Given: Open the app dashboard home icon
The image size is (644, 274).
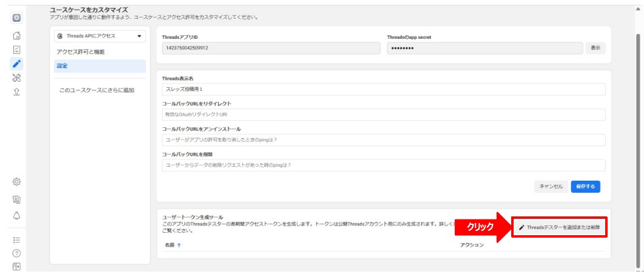Looking at the screenshot, I should [17, 36].
